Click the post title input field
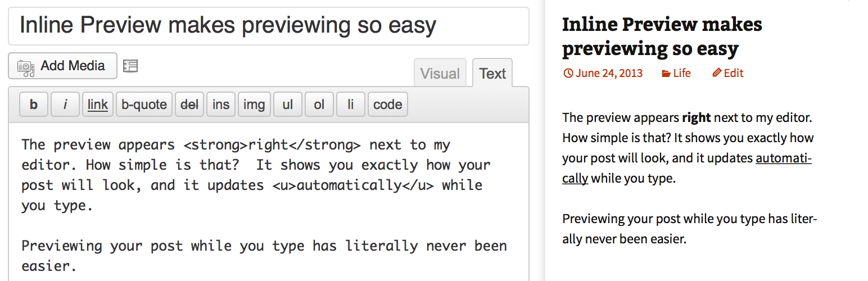 [x=269, y=26]
